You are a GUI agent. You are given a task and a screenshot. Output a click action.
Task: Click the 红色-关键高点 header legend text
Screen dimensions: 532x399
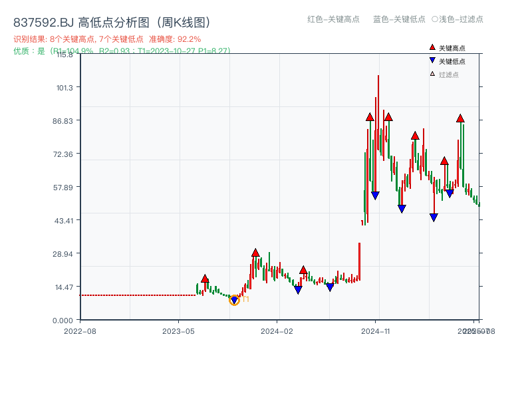pyautogui.click(x=333, y=19)
